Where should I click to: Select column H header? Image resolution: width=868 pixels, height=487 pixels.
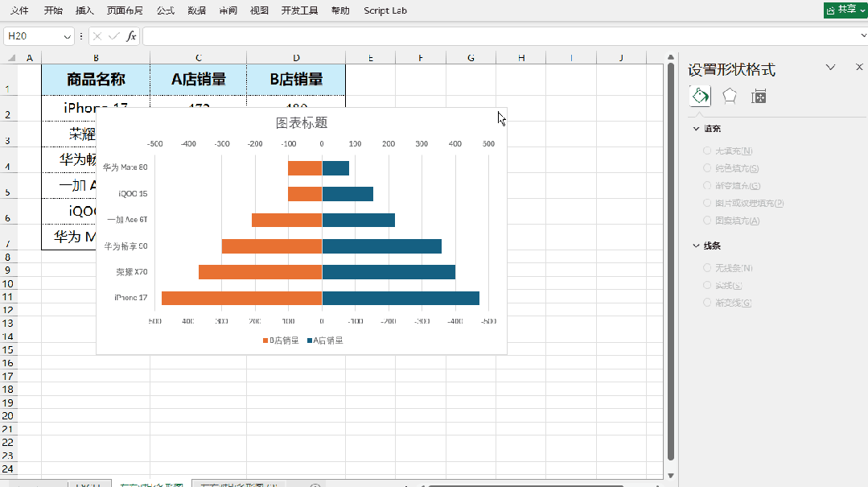pos(521,58)
